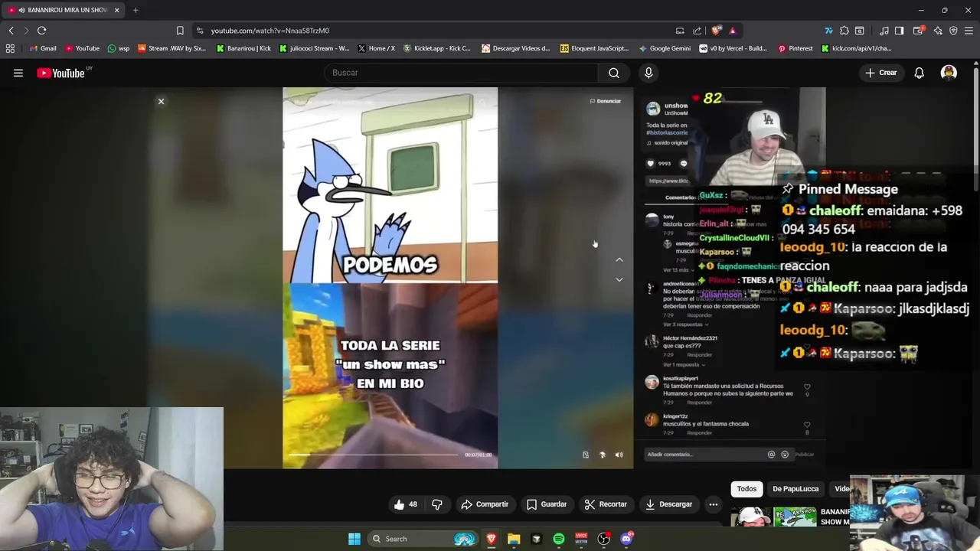Select the Todos filter chip
This screenshot has height=551, width=980.
746,489
